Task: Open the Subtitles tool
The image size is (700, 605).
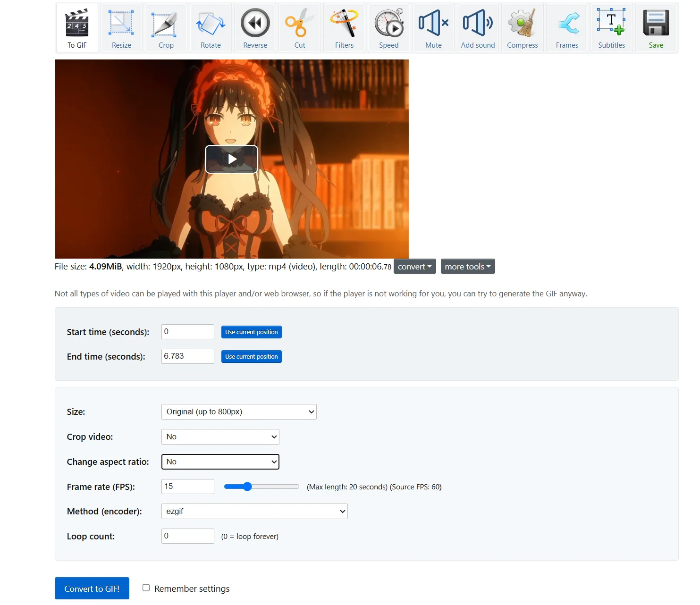Action: [612, 28]
